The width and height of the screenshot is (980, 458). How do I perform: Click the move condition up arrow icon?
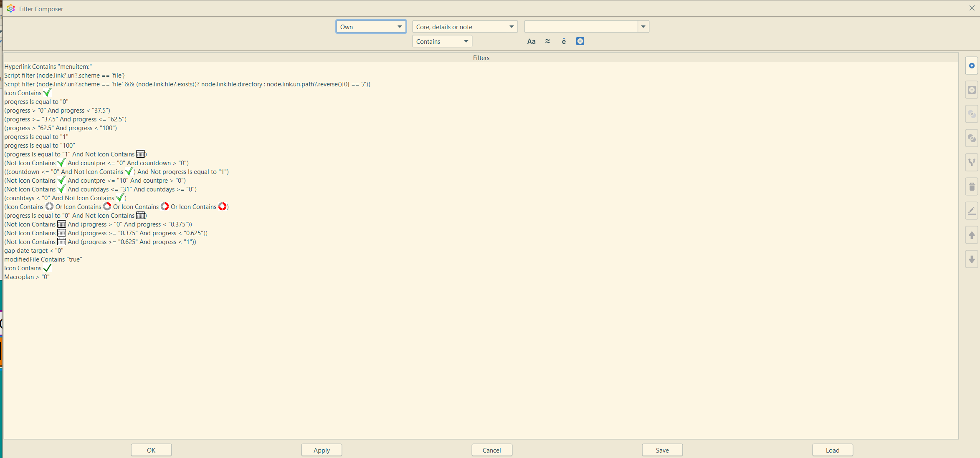[972, 235]
